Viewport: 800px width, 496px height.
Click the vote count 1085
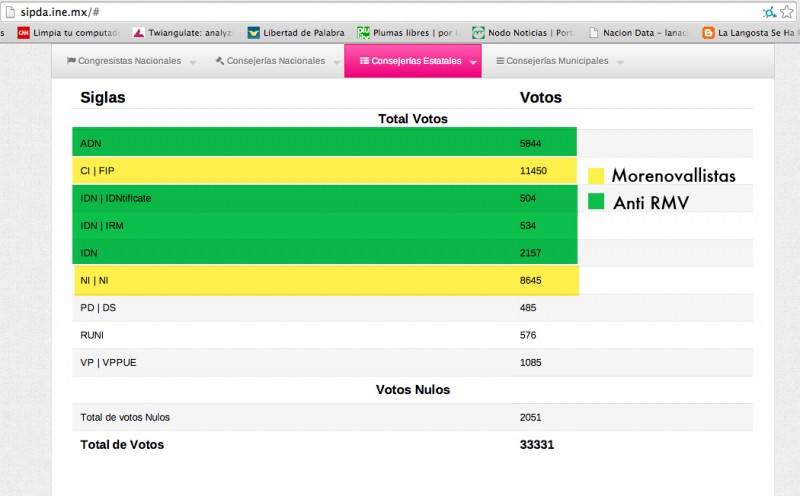530,363
